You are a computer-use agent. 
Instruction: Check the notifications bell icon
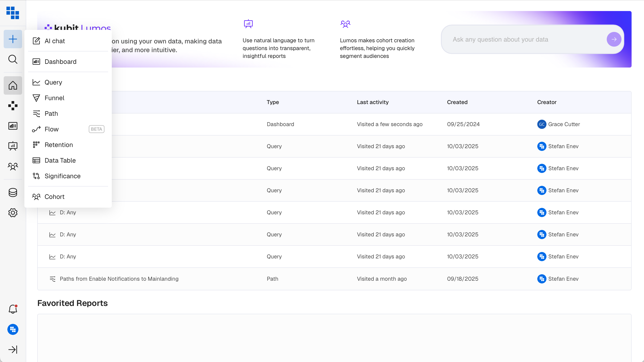(x=13, y=309)
